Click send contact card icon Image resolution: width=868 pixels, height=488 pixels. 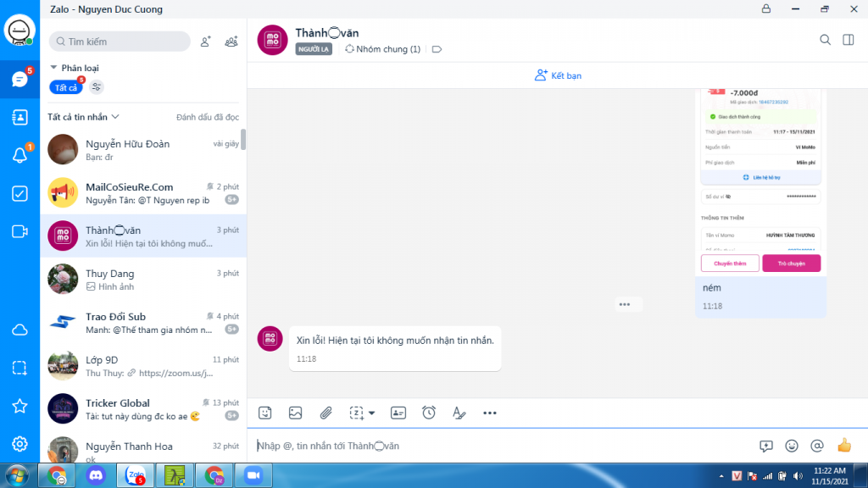(398, 413)
